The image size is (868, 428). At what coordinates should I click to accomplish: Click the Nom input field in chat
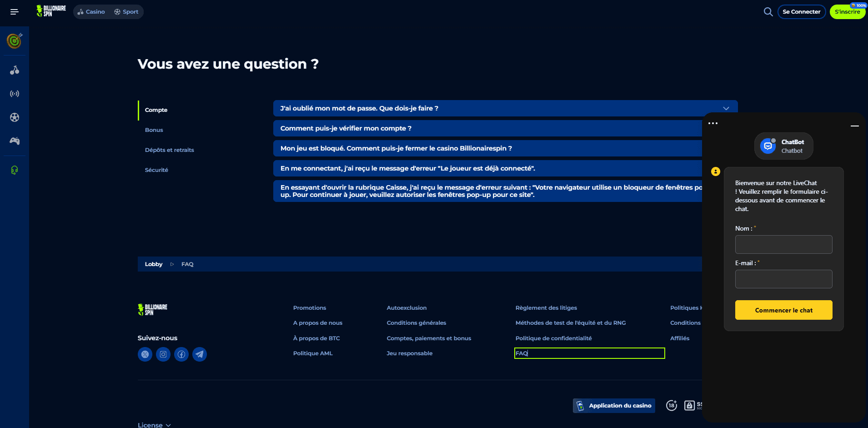point(783,245)
